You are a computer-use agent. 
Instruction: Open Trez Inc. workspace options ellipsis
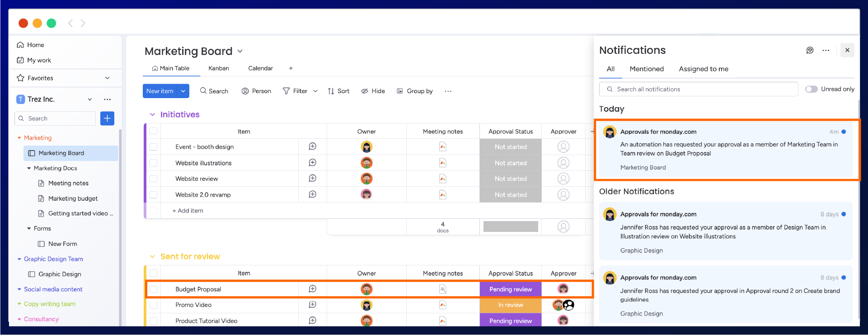click(x=107, y=99)
